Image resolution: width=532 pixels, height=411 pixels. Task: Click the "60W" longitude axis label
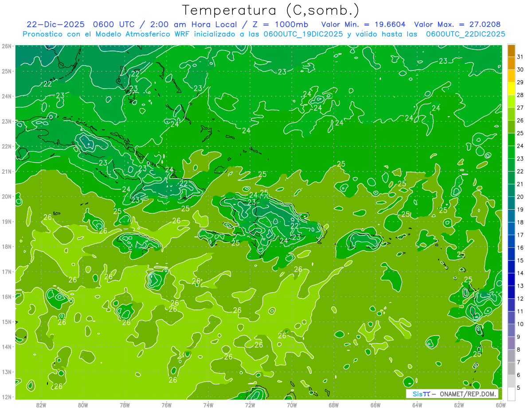(501, 405)
